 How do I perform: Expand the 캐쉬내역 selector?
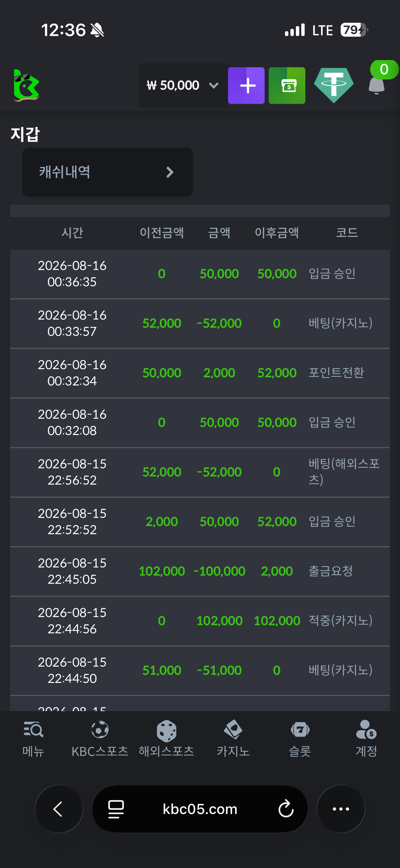pos(108,172)
